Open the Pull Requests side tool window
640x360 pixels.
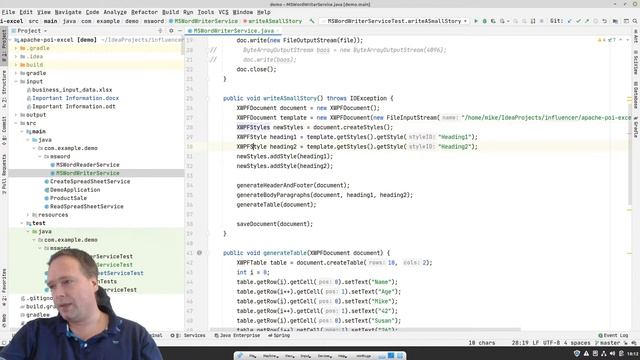(x=4, y=173)
